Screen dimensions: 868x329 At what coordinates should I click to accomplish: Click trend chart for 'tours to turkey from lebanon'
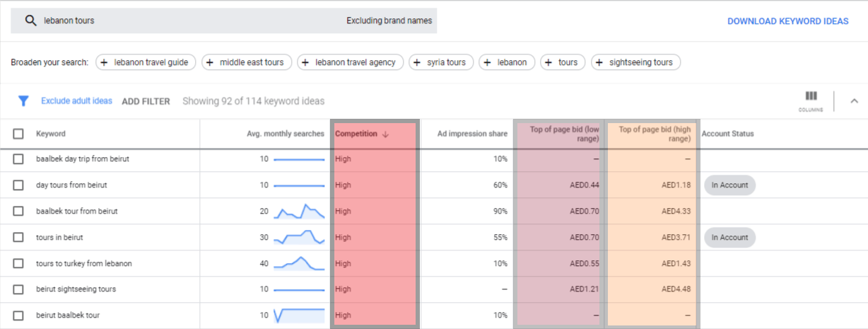(299, 263)
